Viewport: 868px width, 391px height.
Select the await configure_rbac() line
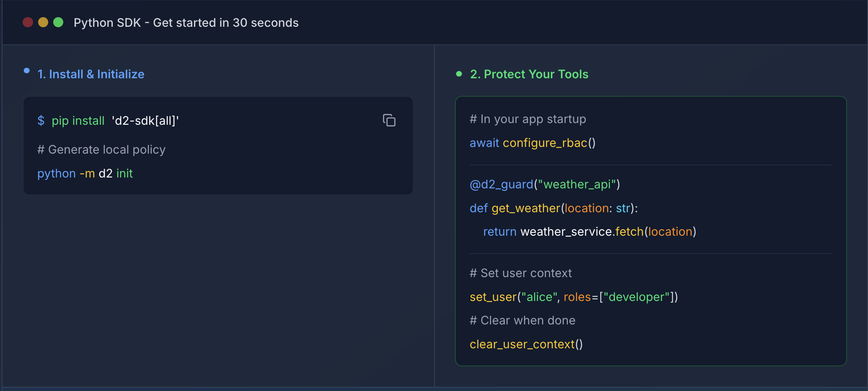pyautogui.click(x=532, y=143)
